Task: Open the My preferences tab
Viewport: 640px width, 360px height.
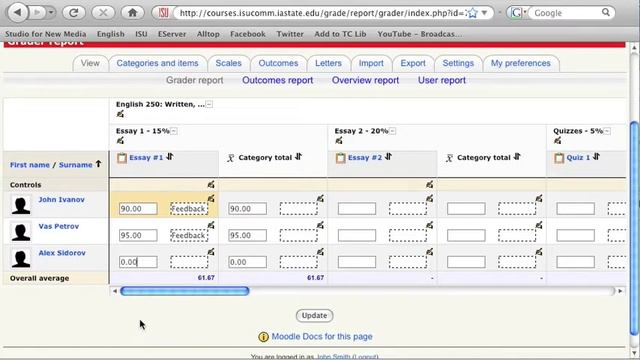Action: click(x=520, y=63)
